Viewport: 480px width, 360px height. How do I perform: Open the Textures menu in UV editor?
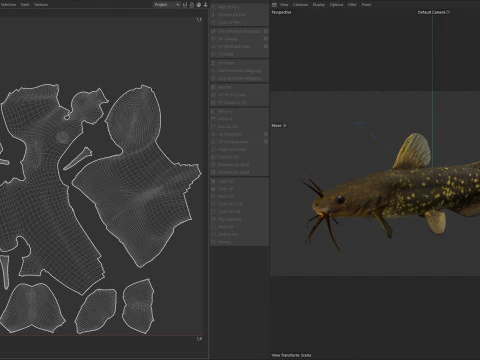[x=41, y=5]
